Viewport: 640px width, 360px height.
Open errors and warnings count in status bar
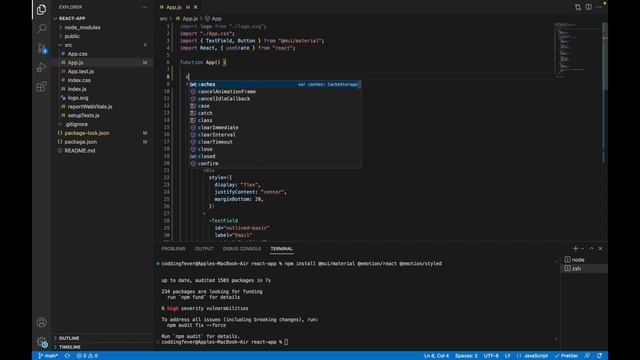87,356
